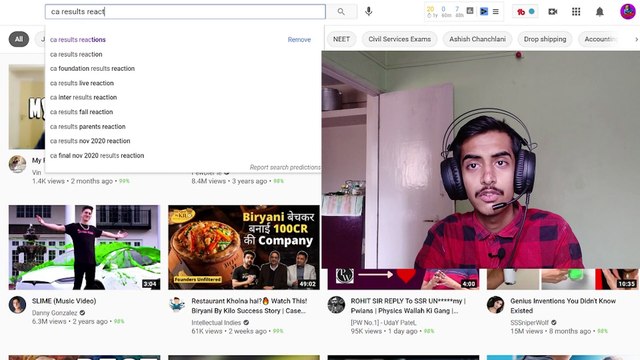Click the gray stats chart icon
Image resolution: width=640 pixels, height=360 pixels.
[470, 11]
